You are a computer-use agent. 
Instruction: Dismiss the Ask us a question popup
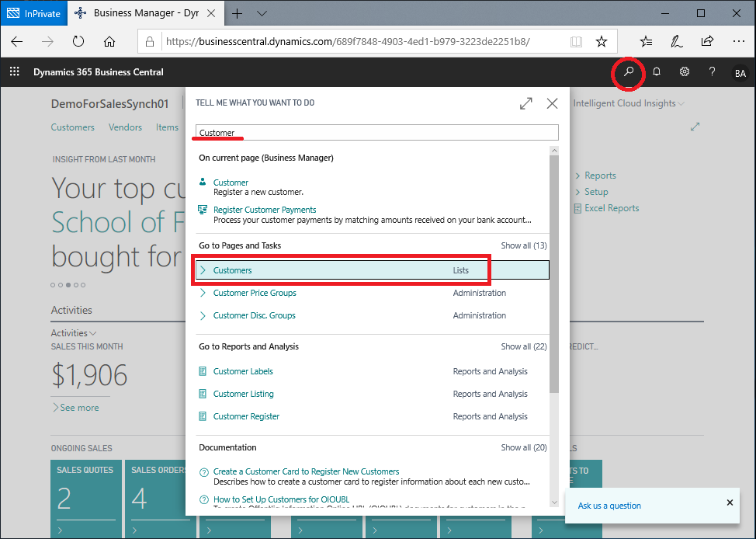(x=730, y=502)
